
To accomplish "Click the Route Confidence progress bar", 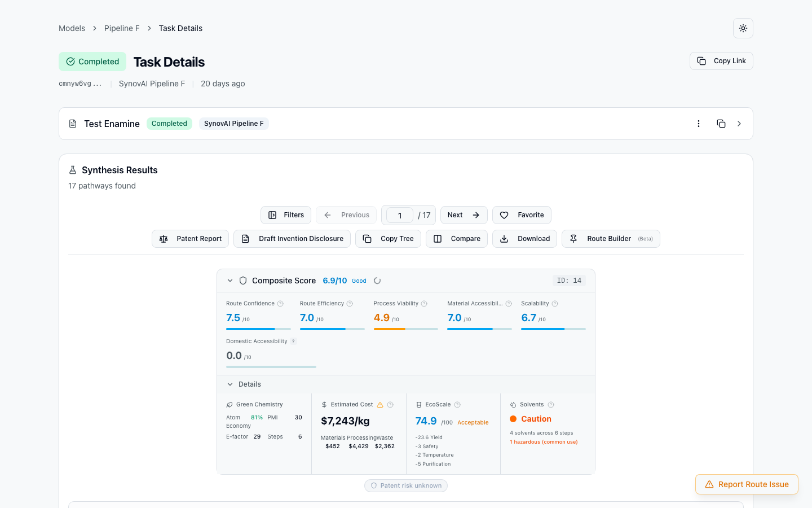I will (x=258, y=329).
